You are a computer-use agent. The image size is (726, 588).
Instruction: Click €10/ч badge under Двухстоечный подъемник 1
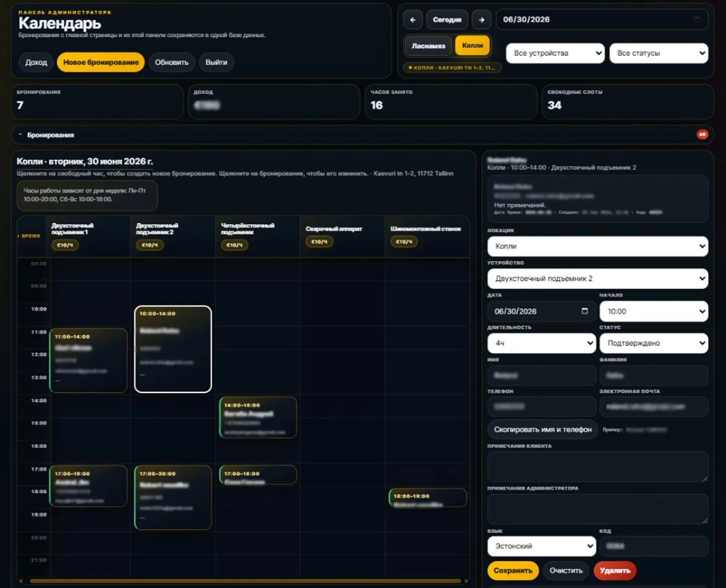pos(65,245)
